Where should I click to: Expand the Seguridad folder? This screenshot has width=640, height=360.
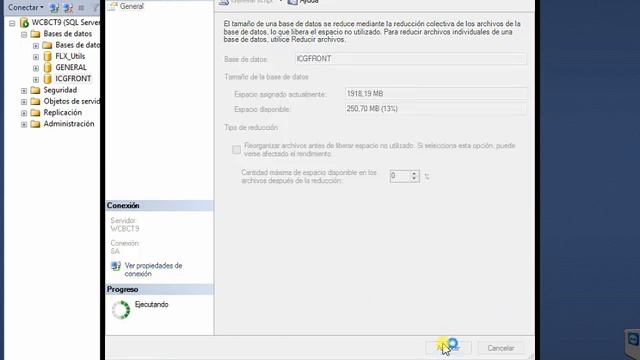[24, 91]
